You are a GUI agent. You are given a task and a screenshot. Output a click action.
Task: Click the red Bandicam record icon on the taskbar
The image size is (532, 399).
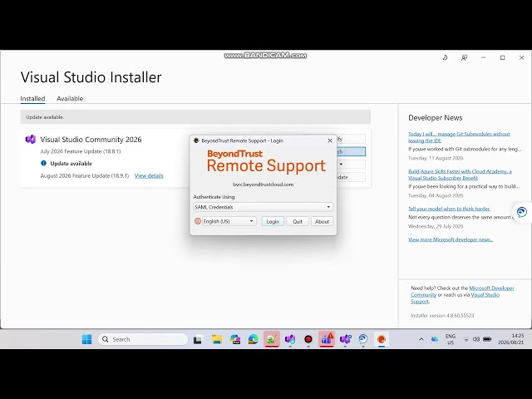[x=308, y=339]
